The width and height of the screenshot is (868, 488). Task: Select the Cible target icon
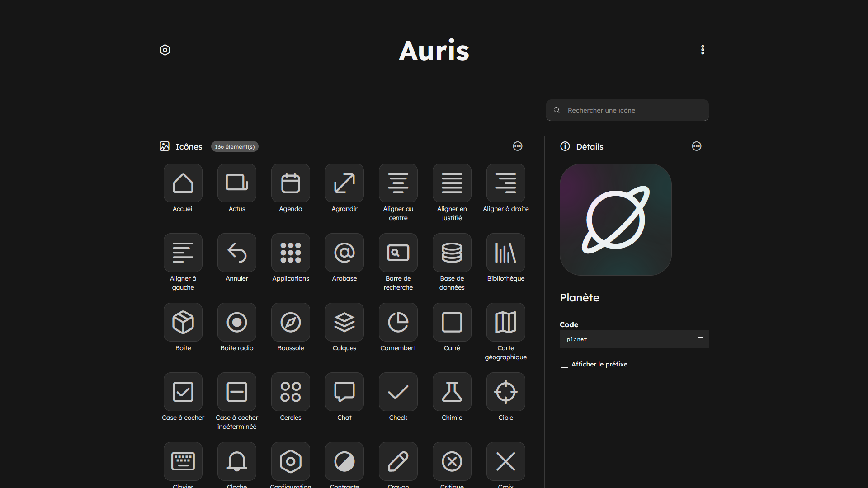point(506,392)
